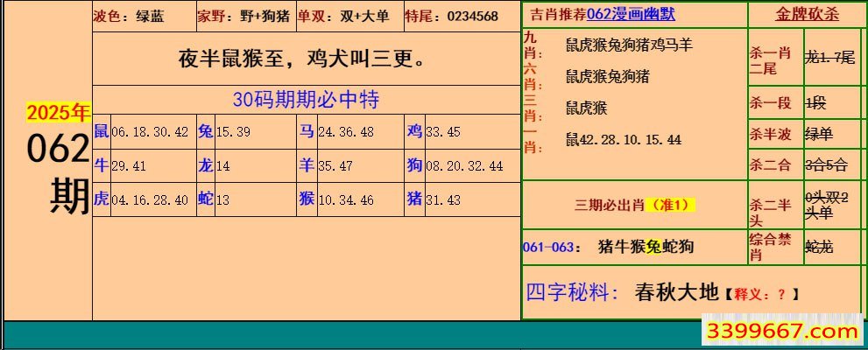Select the 鼠 cell with 06.18.30.42
Image resolution: width=868 pixels, height=350 pixels.
(141, 131)
